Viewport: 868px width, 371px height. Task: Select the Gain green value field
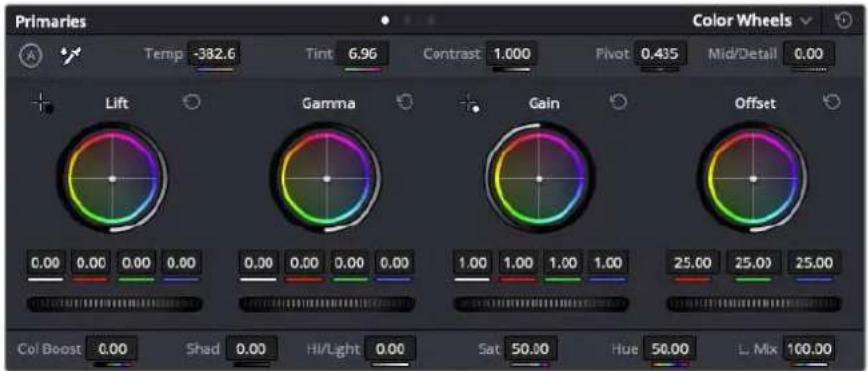point(562,263)
